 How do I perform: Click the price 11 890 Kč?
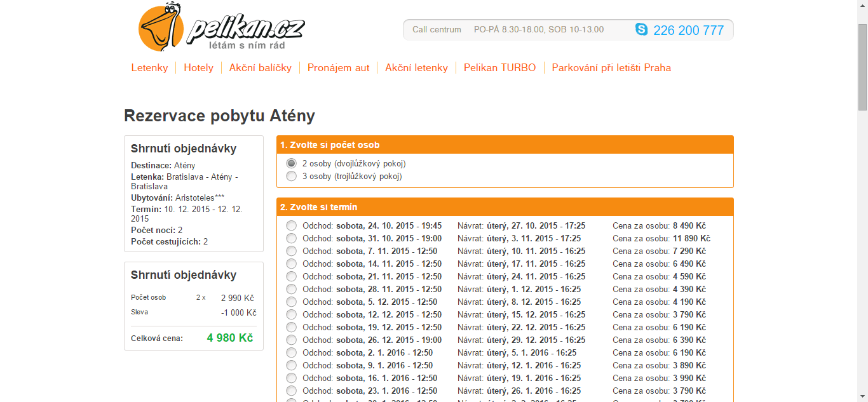(x=692, y=238)
